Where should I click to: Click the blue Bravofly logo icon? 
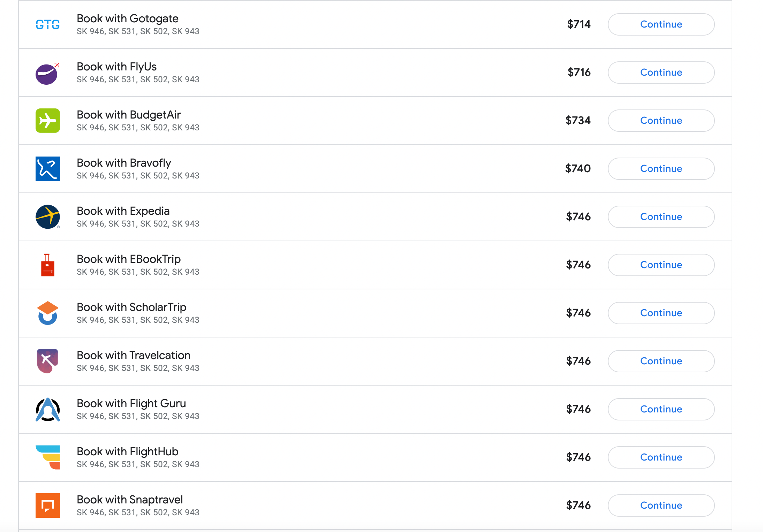pos(48,169)
